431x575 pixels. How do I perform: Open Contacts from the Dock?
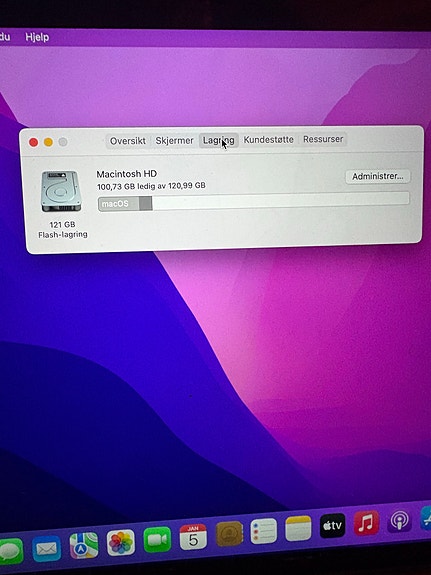[229, 534]
